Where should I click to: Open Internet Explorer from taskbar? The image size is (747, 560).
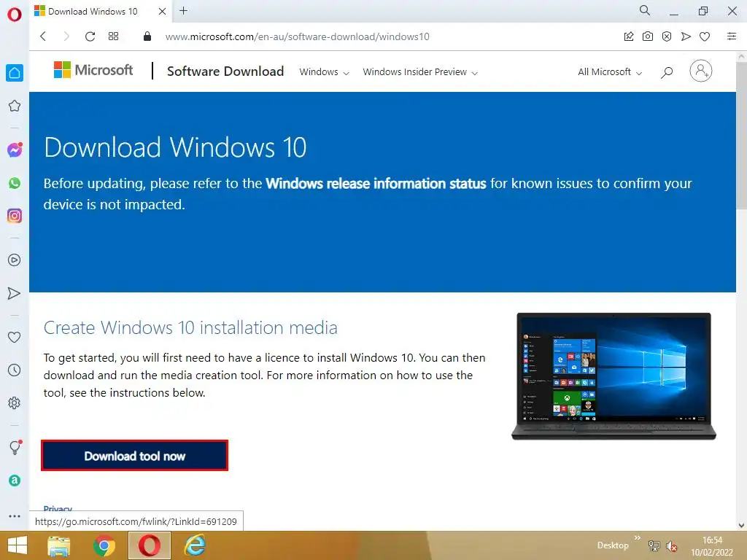[x=195, y=545]
